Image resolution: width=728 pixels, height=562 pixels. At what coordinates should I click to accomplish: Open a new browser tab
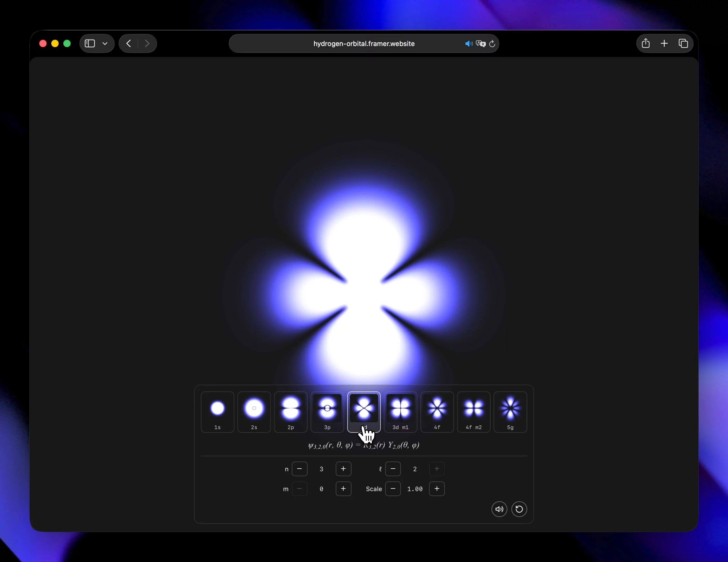point(664,43)
